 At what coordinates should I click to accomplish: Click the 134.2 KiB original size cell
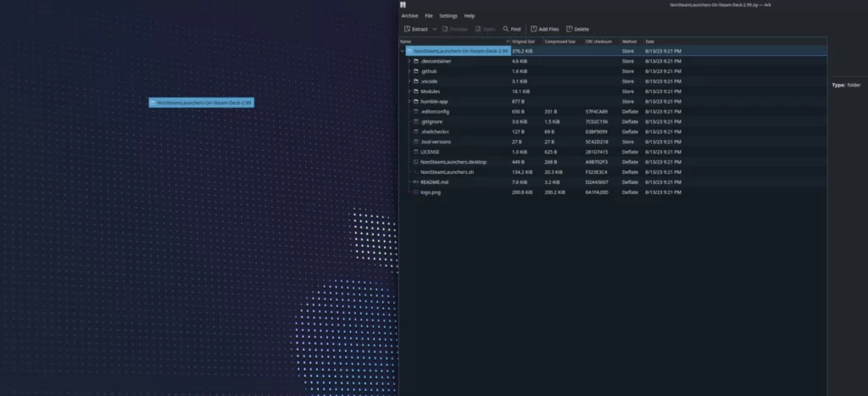[x=522, y=172]
